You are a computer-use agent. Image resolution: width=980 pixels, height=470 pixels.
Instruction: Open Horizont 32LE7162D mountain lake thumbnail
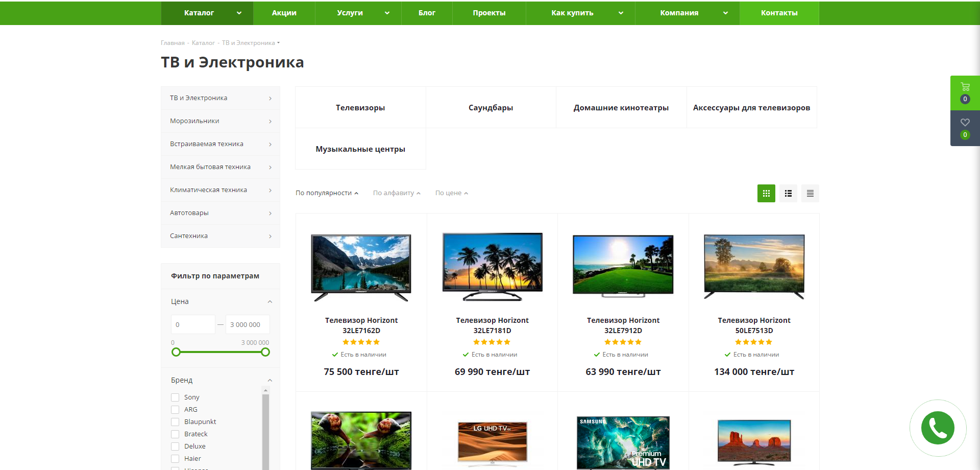361,267
